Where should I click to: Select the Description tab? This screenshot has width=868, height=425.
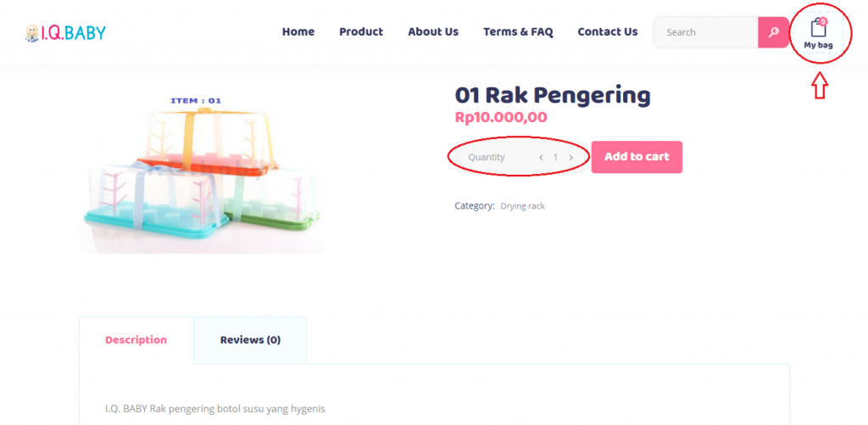(x=136, y=340)
